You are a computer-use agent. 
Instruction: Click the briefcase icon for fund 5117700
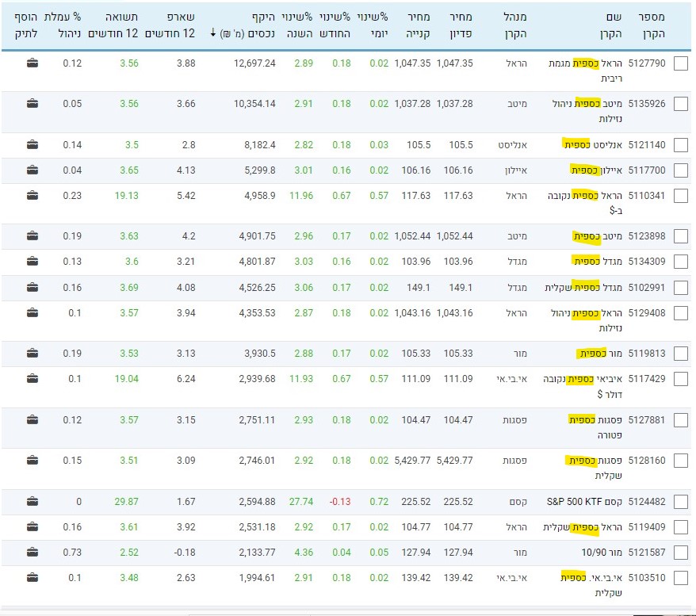33,170
